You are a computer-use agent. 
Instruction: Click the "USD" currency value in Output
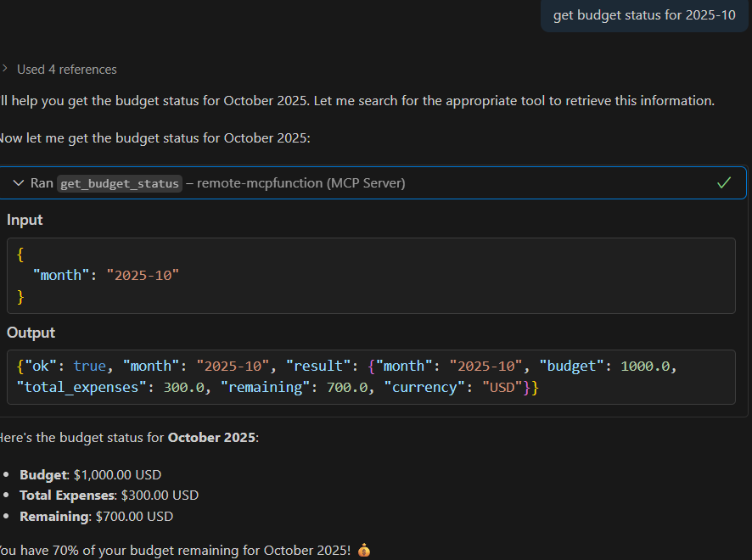[502, 387]
